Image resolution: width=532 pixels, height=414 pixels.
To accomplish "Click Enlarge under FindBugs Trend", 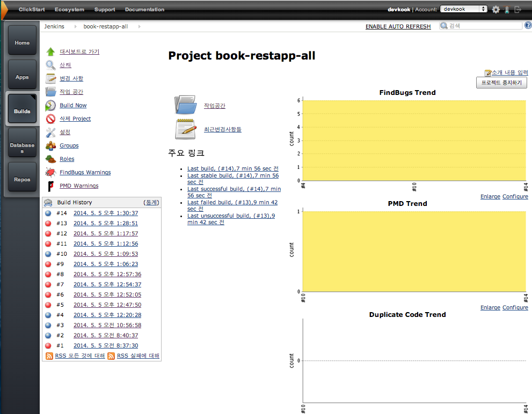I will point(490,197).
